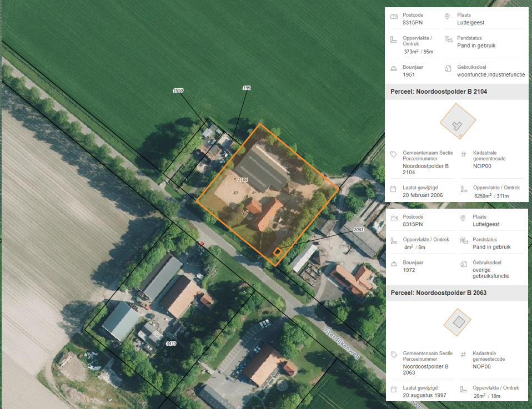The image size is (532, 409).
Task: Open the parcel 2063 shape thumbnail
Action: point(458,322)
